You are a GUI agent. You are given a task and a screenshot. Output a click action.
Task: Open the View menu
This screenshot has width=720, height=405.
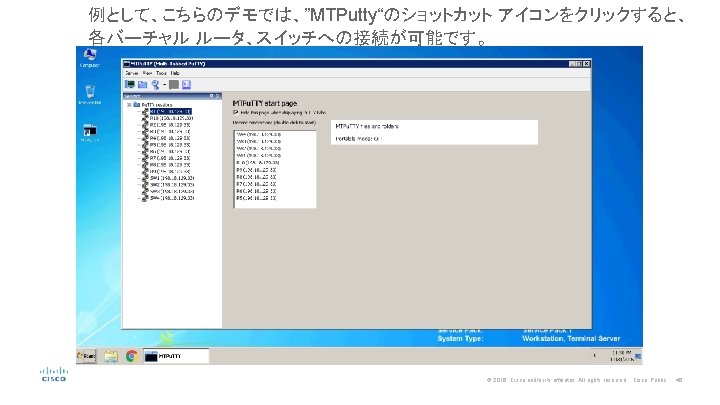point(147,73)
